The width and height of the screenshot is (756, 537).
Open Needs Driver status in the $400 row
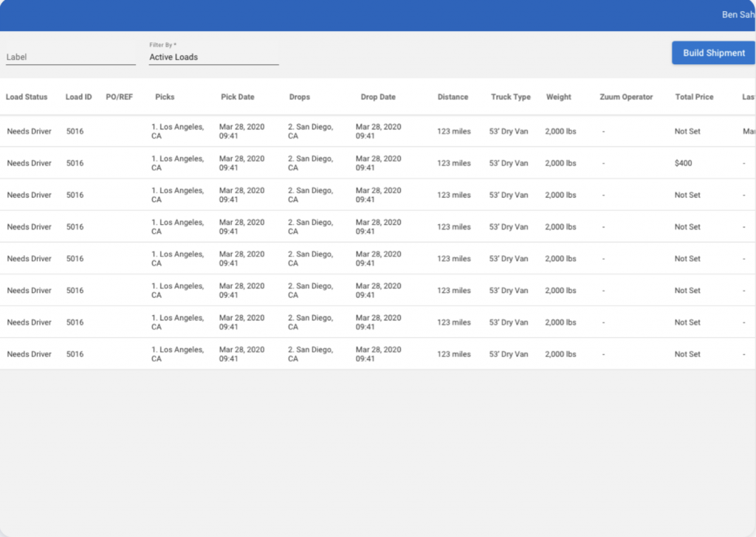tap(29, 163)
